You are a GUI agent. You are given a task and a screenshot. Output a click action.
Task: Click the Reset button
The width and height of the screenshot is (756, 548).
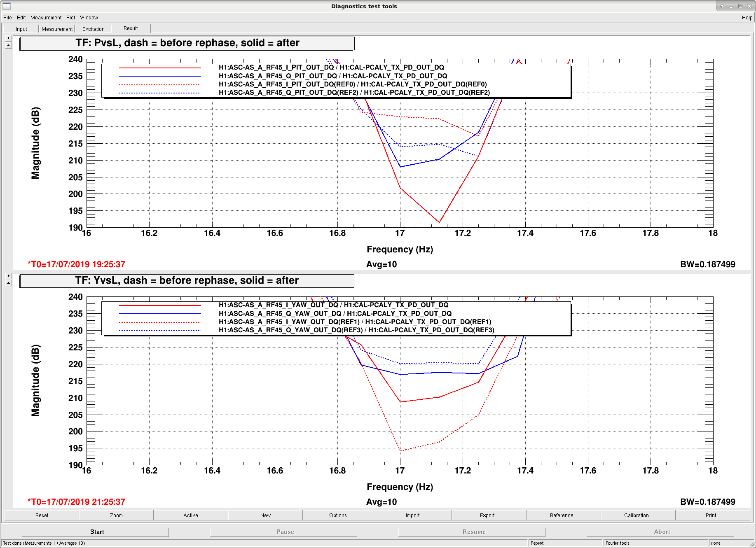[x=42, y=515]
